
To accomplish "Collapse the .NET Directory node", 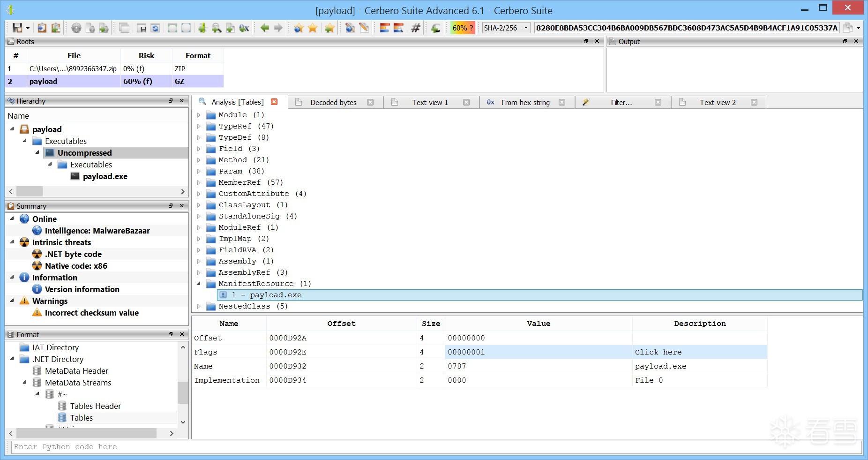I will coord(12,359).
